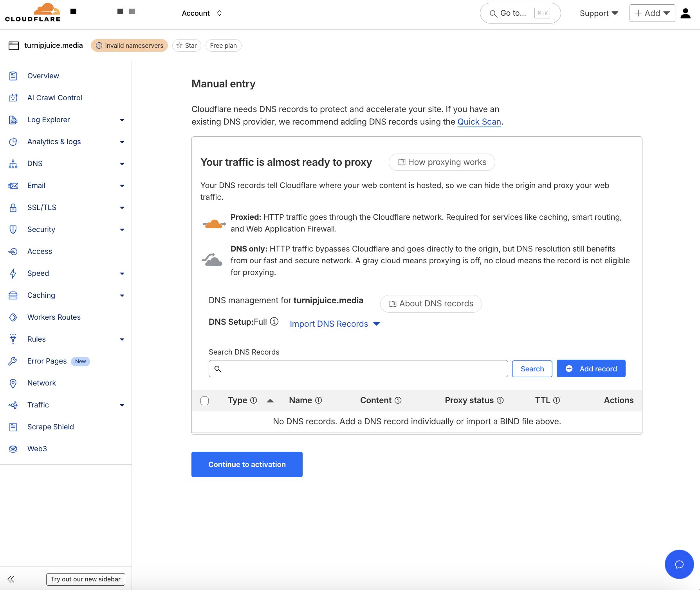Open Email settings from sidebar icon
The image size is (700, 590).
point(13,185)
